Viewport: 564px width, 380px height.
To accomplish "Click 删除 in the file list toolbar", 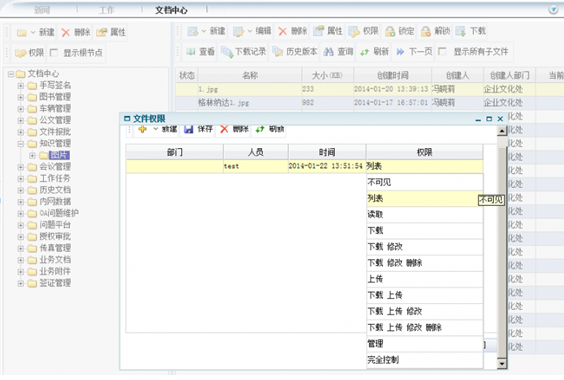I will tap(293, 31).
